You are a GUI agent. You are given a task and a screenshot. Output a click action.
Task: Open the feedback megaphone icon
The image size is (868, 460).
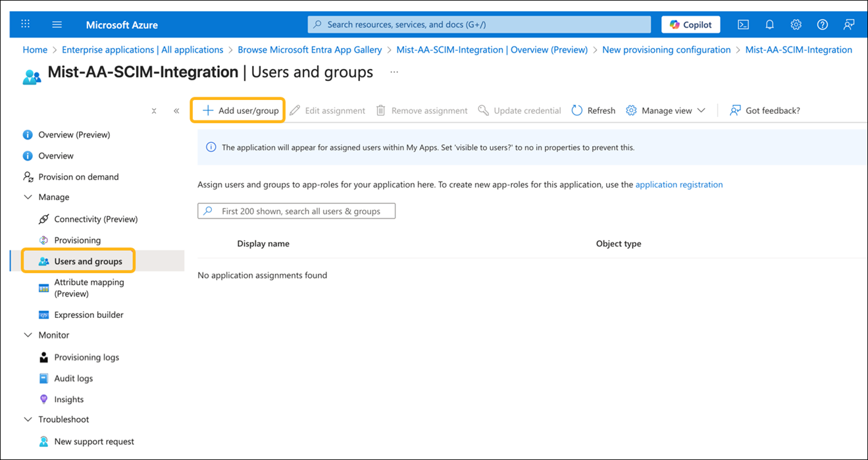pos(848,24)
